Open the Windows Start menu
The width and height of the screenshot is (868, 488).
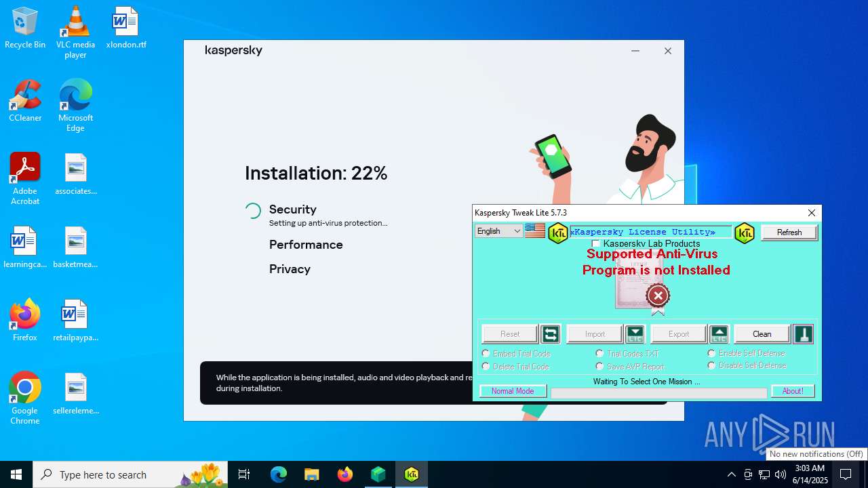pos(16,474)
